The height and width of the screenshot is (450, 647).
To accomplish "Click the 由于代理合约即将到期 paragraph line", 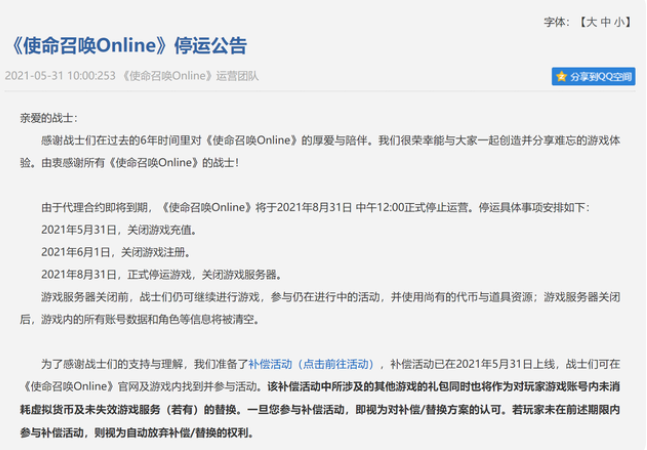I will [x=316, y=207].
